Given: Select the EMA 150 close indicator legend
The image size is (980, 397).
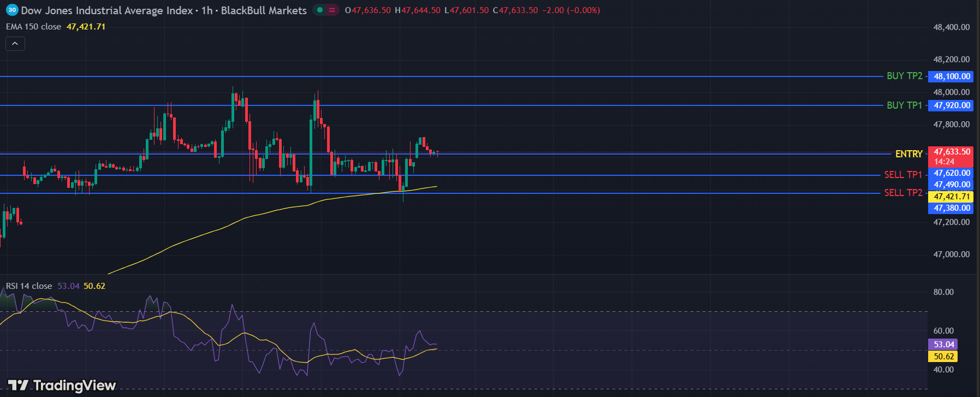Looking at the screenshot, I should pos(34,27).
